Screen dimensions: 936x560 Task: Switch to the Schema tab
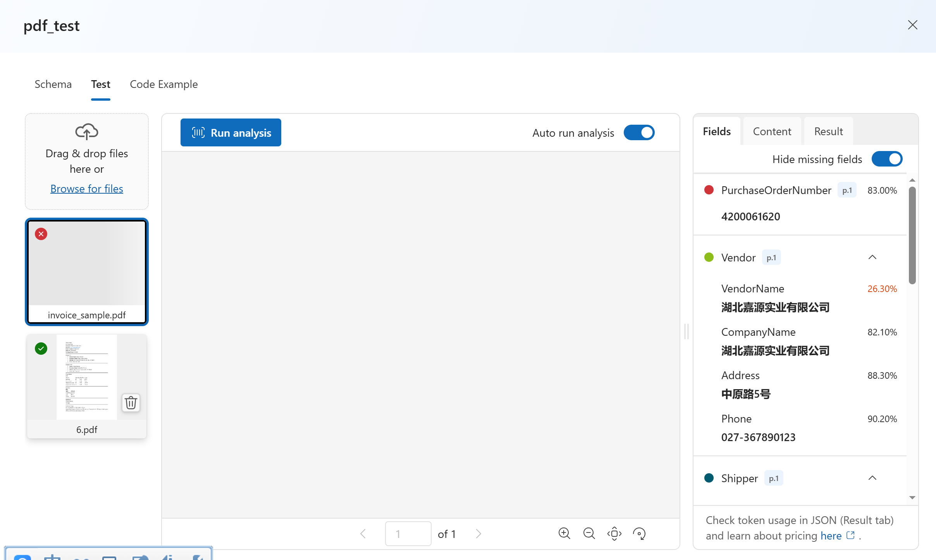point(53,84)
